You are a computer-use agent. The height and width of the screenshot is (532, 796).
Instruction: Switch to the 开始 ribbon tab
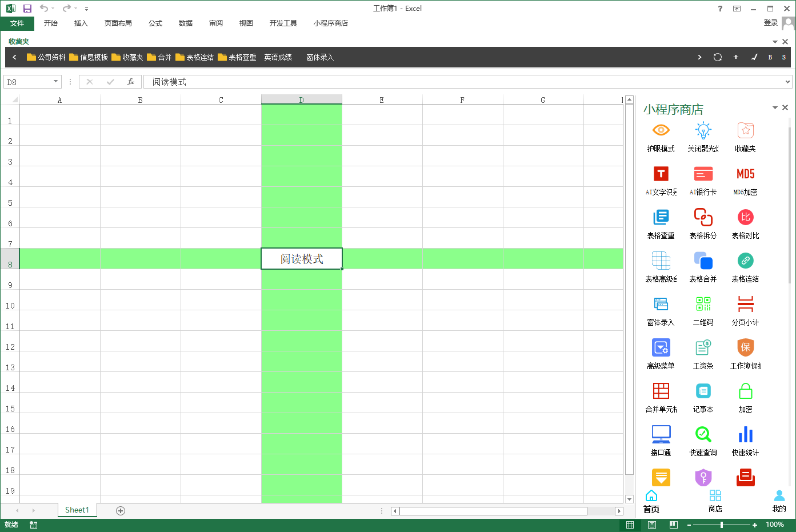51,23
